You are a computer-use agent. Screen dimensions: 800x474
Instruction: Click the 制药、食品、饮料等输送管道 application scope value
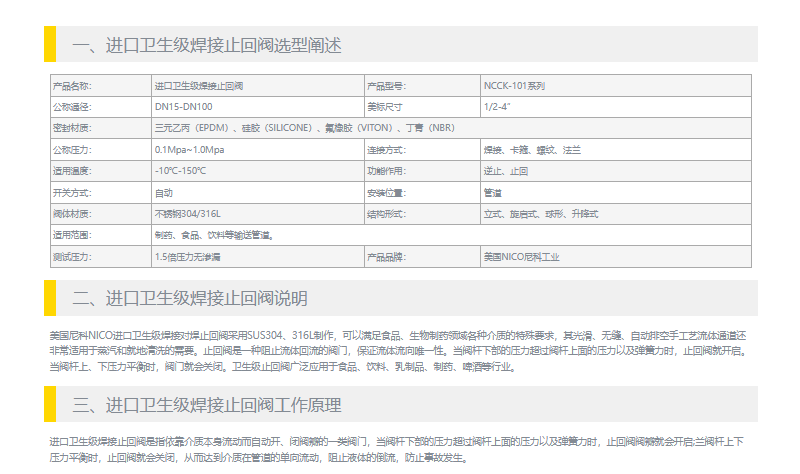pyautogui.click(x=214, y=235)
